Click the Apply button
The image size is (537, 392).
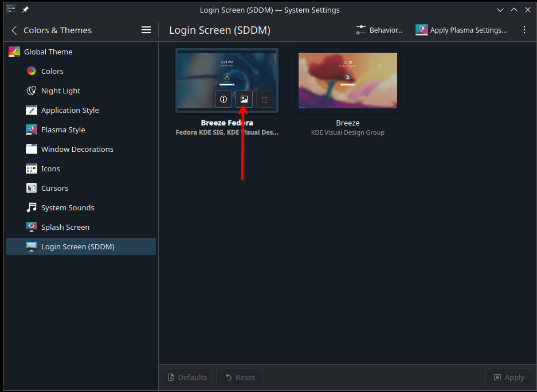pos(509,377)
